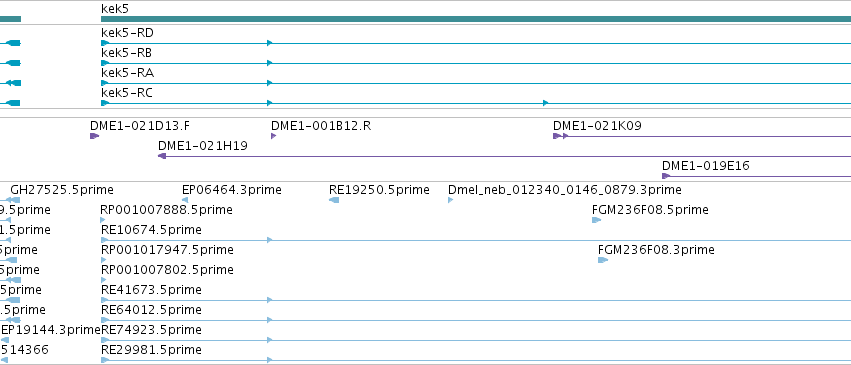Select the RE29981.5prime feature label

coord(151,350)
